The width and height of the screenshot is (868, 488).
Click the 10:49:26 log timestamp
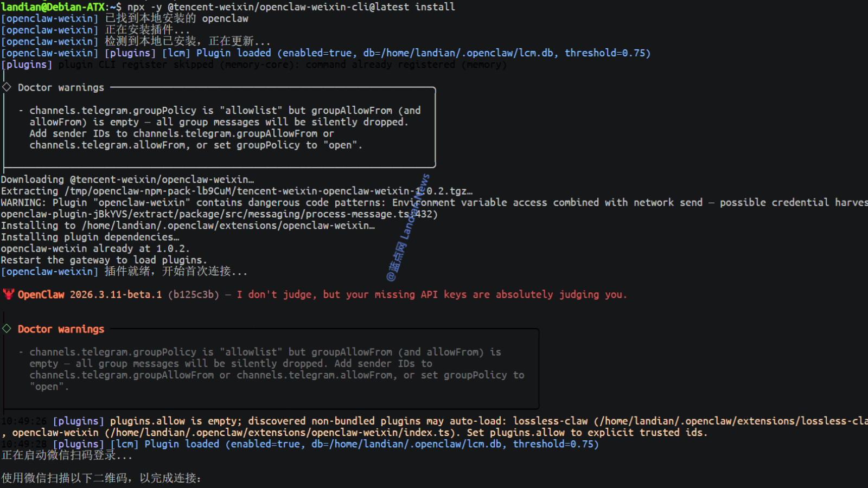(23, 421)
